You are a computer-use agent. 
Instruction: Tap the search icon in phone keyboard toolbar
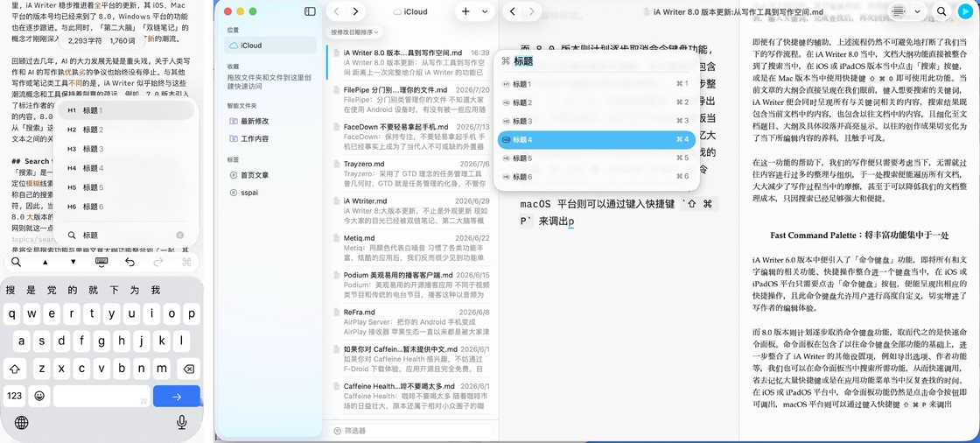[x=17, y=262]
